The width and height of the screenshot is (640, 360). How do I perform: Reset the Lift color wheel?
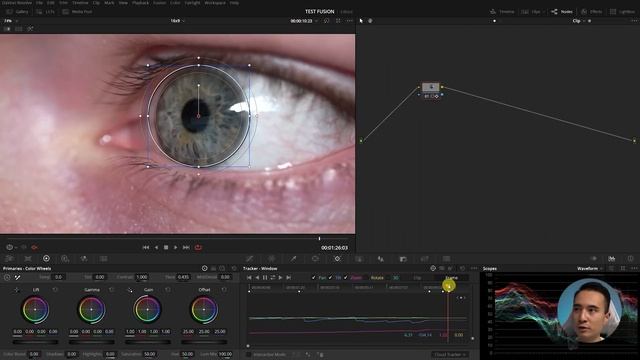pyautogui.click(x=55, y=289)
